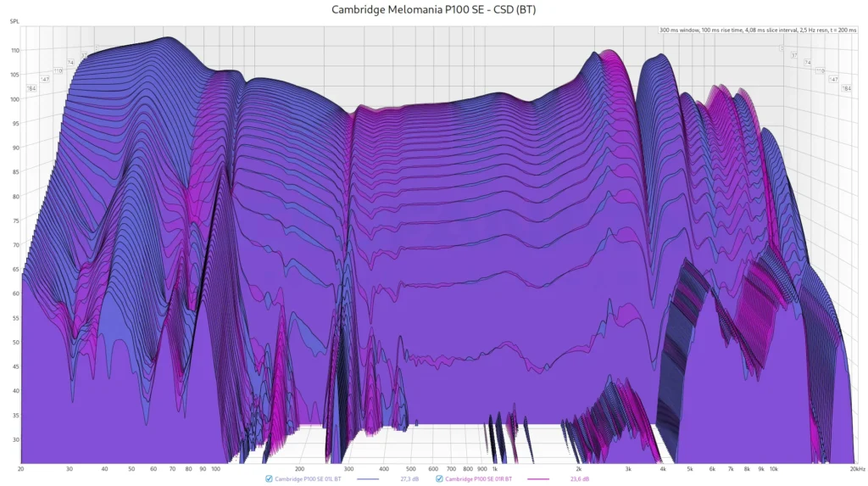Select the 'Cambridge P100 SE 01R BT' legend label
This screenshot has width=868, height=486.
[x=478, y=479]
